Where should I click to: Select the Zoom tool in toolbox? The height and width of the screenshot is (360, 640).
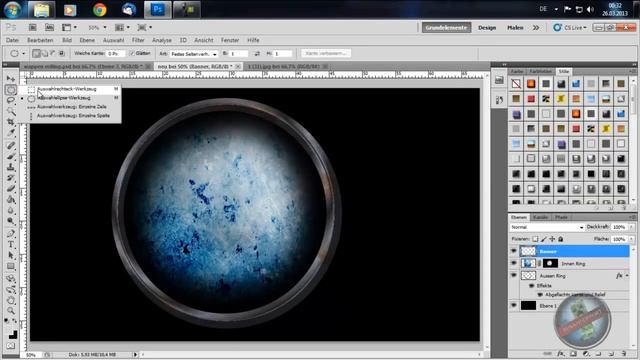tap(11, 311)
